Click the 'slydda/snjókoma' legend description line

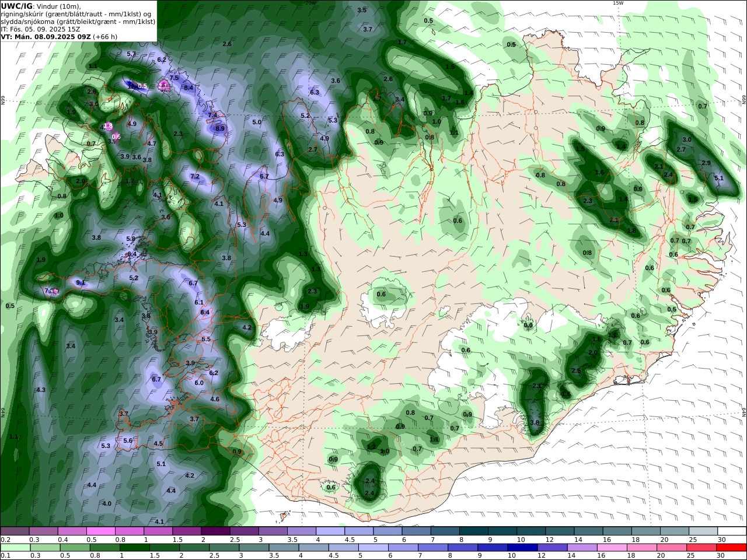point(78,21)
